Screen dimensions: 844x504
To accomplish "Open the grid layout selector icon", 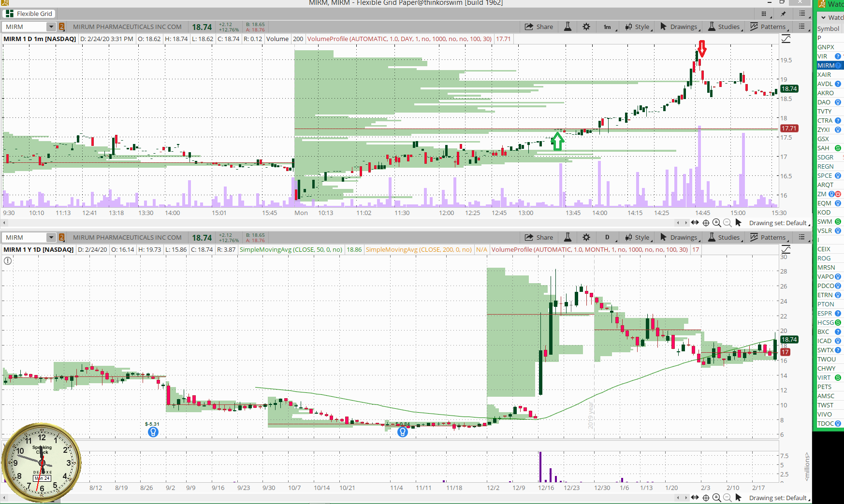I will tap(764, 14).
